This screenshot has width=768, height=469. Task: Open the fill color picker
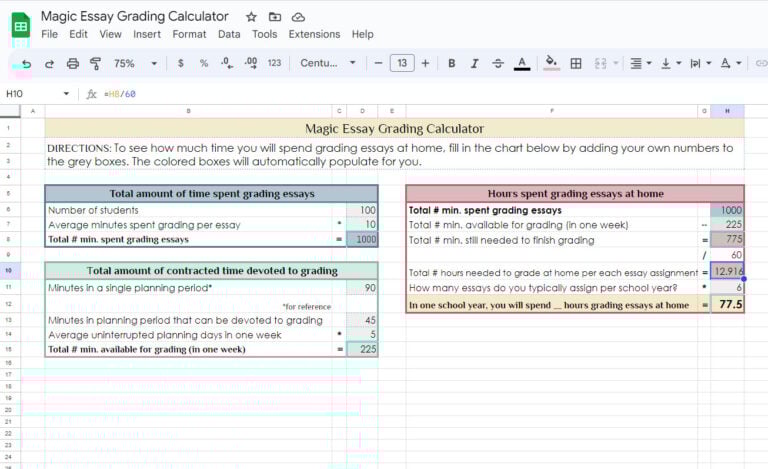pos(550,63)
